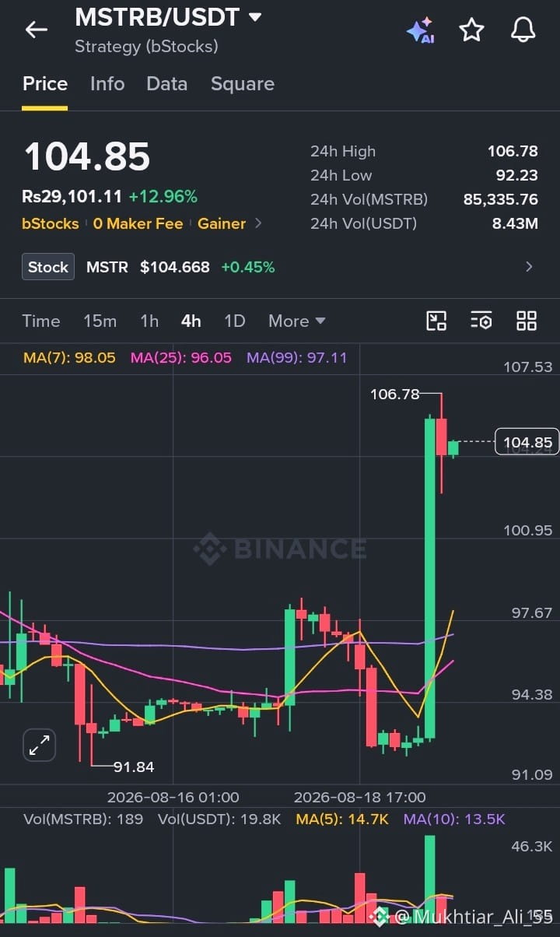The height and width of the screenshot is (937, 560).
Task: Set a price alert with bell icon
Action: [x=523, y=30]
